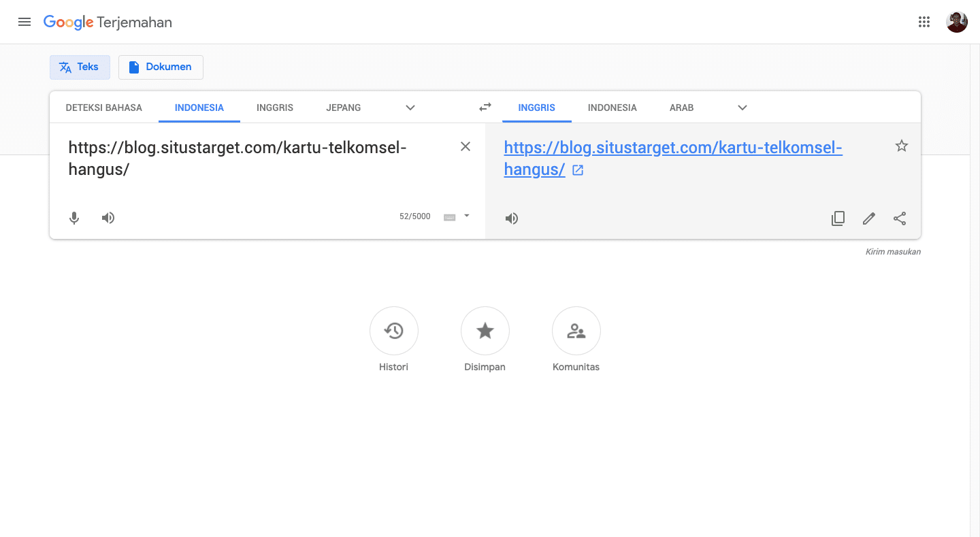Start voice input with microphone icon

coord(74,218)
